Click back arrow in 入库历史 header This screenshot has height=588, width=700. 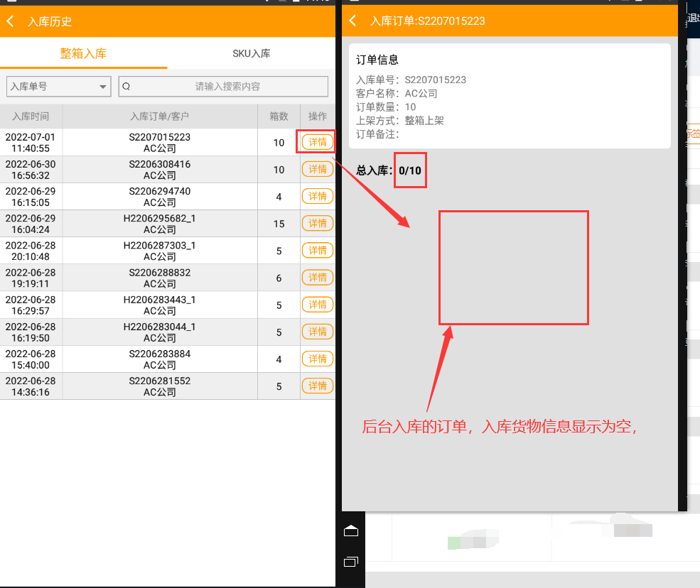click(x=11, y=21)
